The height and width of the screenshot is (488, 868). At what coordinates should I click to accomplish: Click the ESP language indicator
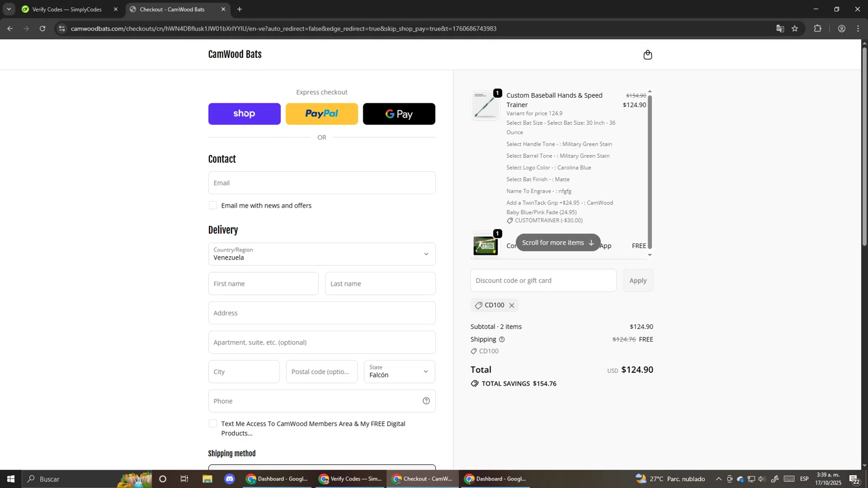[804, 479]
